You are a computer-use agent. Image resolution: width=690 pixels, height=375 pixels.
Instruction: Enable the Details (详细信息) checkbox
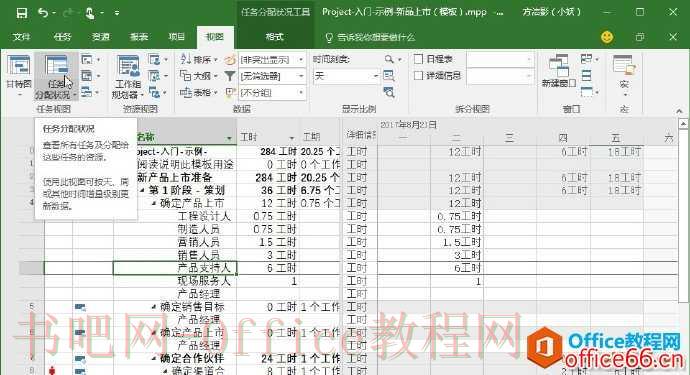pos(418,76)
